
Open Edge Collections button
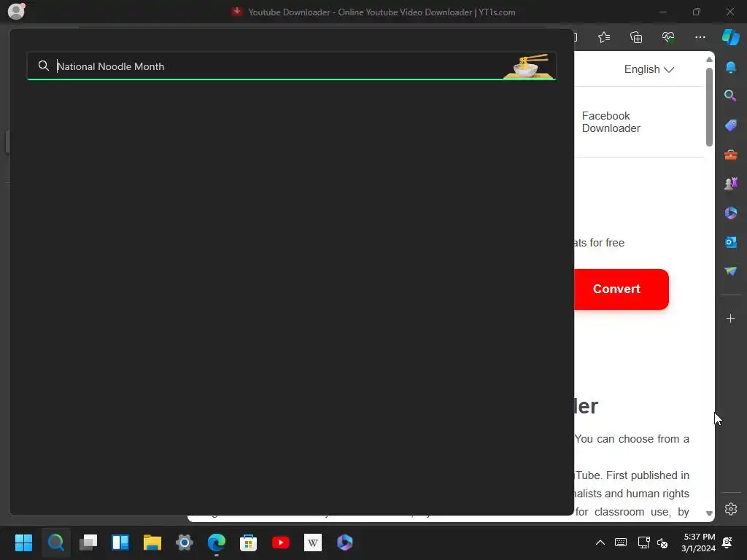(636, 37)
